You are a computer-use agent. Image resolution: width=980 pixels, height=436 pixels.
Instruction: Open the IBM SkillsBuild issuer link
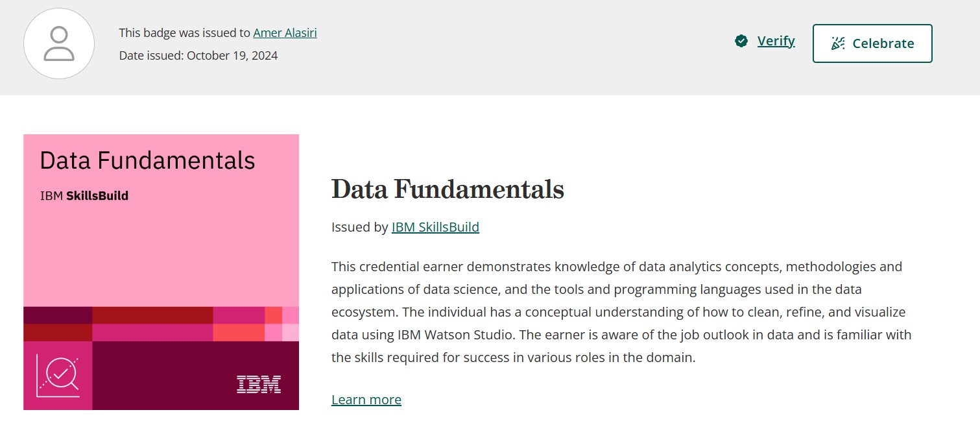pos(435,227)
